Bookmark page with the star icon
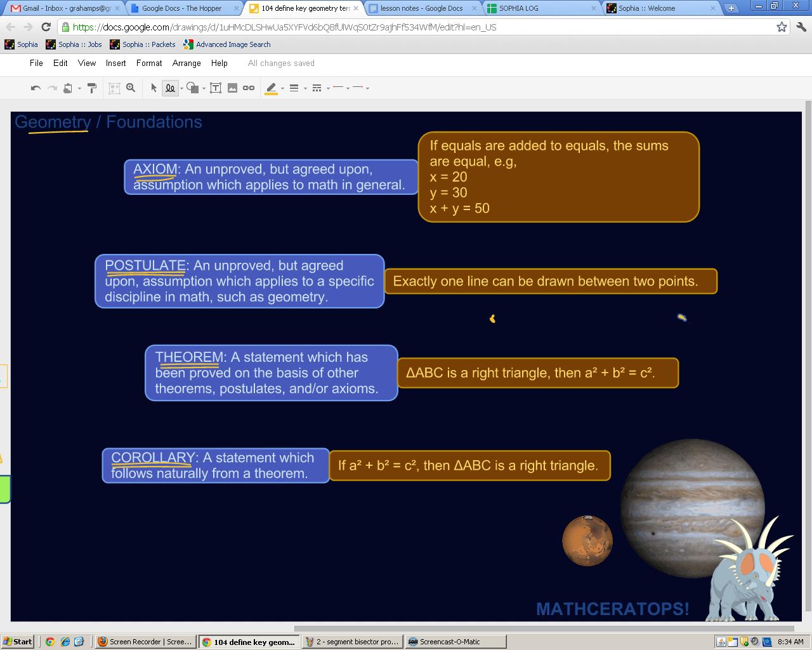Screen dimensions: 812x650 pos(782,27)
